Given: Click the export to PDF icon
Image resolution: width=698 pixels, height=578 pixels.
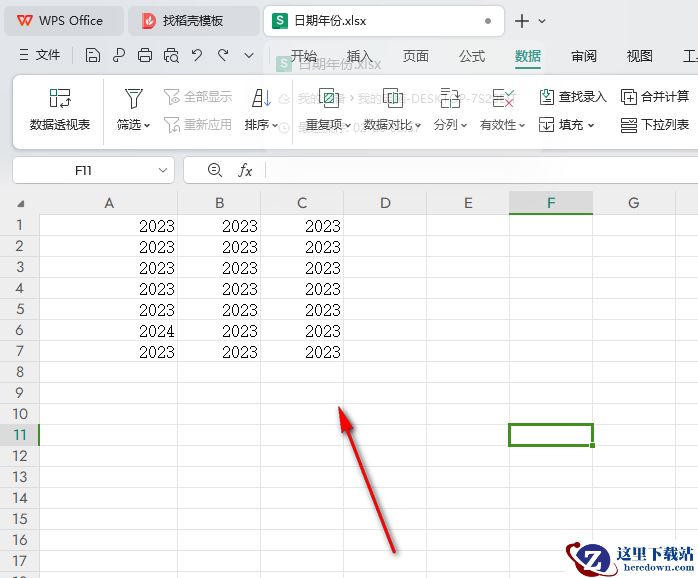Looking at the screenshot, I should (x=119, y=55).
